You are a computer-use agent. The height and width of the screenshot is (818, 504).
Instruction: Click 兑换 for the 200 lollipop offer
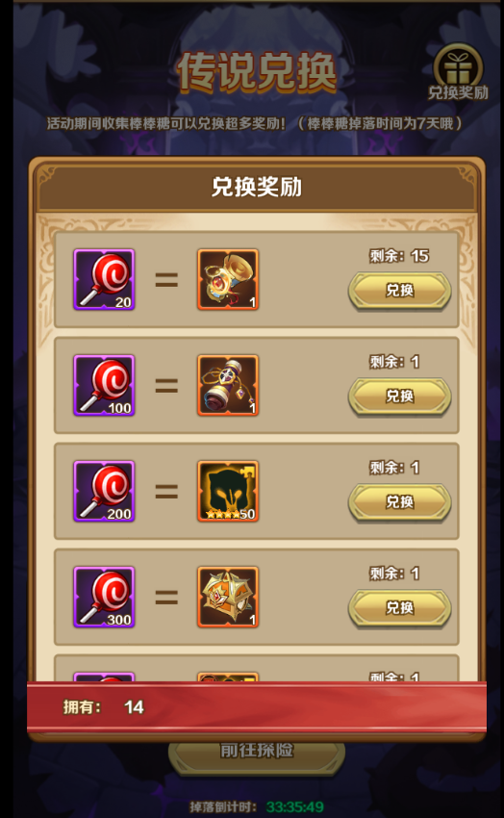(x=400, y=501)
